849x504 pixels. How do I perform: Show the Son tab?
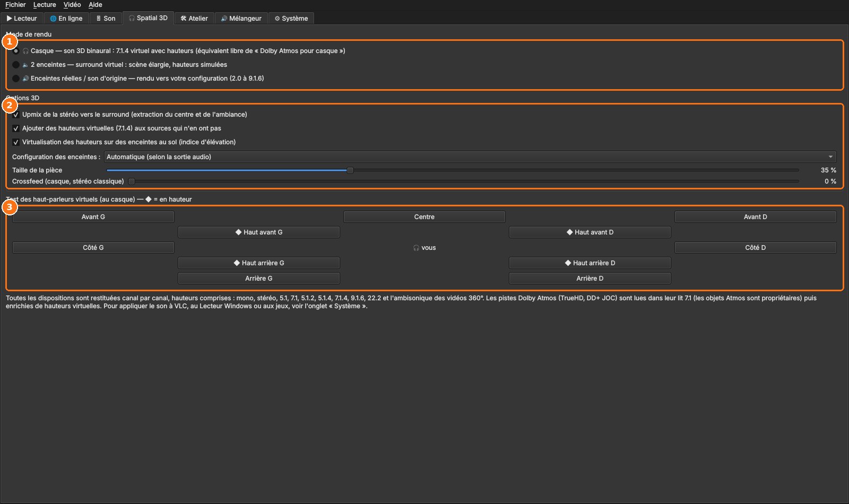click(106, 19)
